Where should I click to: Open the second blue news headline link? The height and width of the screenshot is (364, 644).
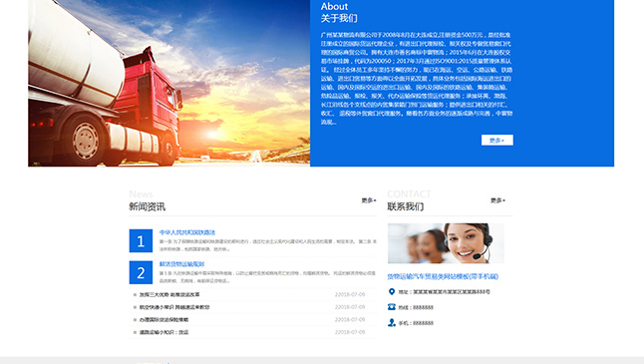tap(181, 264)
